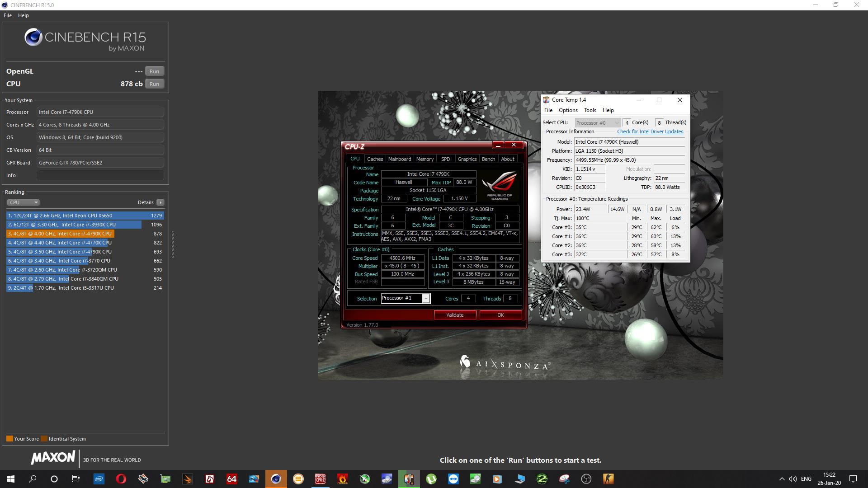Viewport: 868px width, 488px height.
Task: Show hidden system tray icons
Action: tap(782, 479)
